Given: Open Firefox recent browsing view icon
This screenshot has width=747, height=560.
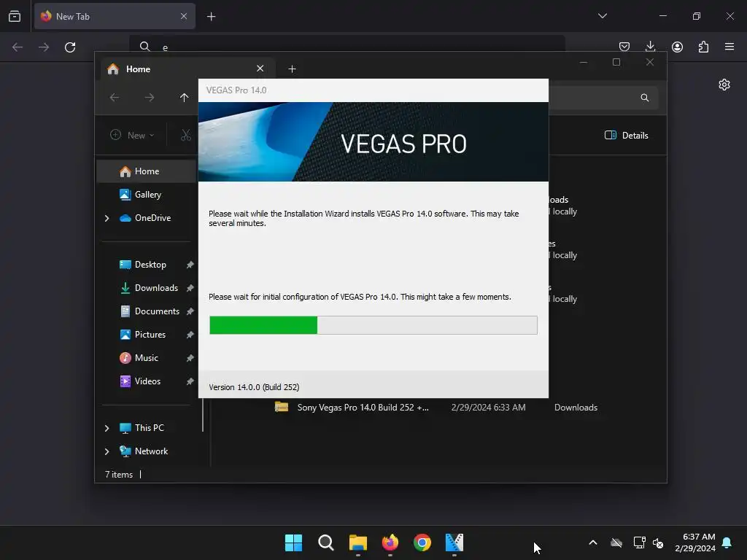Looking at the screenshot, I should point(15,17).
